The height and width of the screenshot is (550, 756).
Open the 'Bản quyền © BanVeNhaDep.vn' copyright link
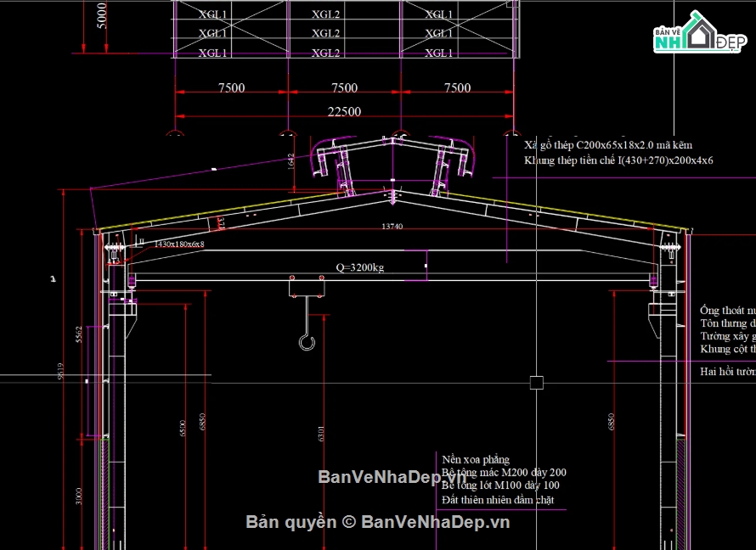(378, 522)
